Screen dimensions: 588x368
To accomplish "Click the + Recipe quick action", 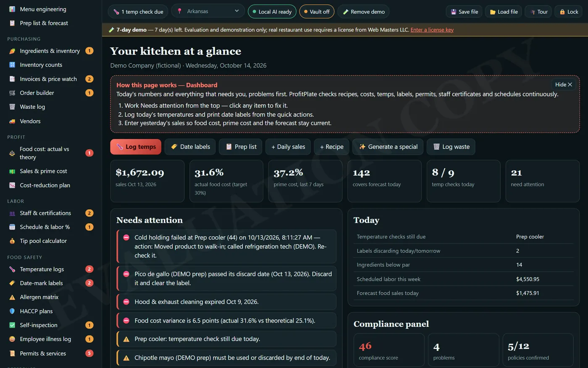I will (x=332, y=147).
